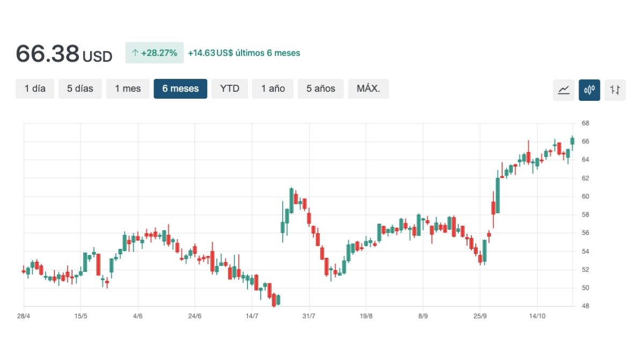Screen dimensions: 644x362
Task: Click the 31/7 date label on x-axis
Action: pos(309,316)
